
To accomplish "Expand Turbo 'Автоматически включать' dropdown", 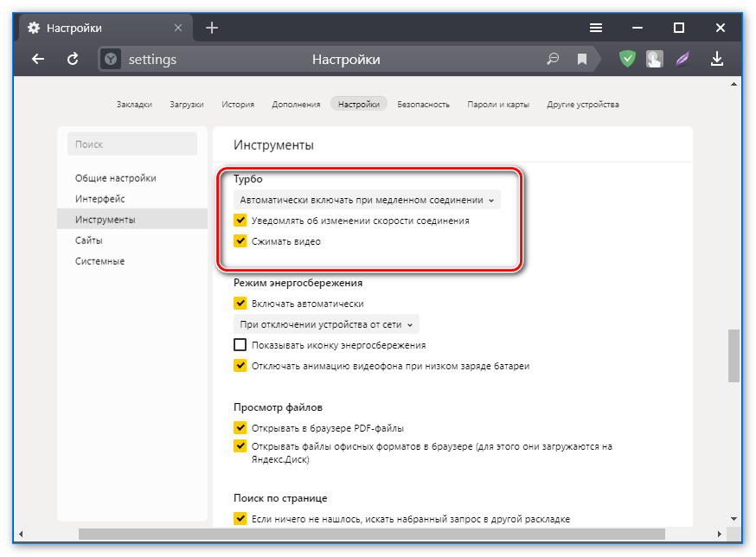I will 367,200.
